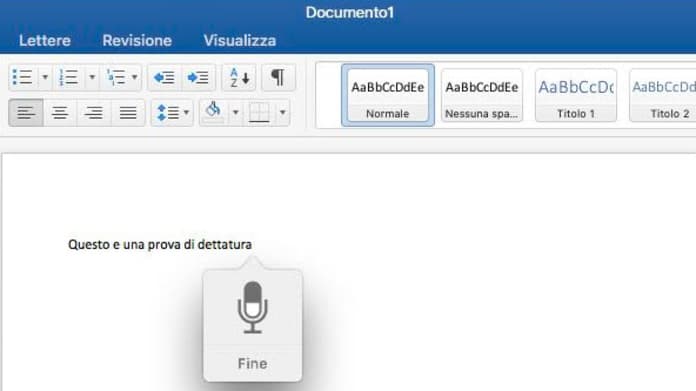Center the text alignment
The image size is (696, 391).
pyautogui.click(x=60, y=112)
